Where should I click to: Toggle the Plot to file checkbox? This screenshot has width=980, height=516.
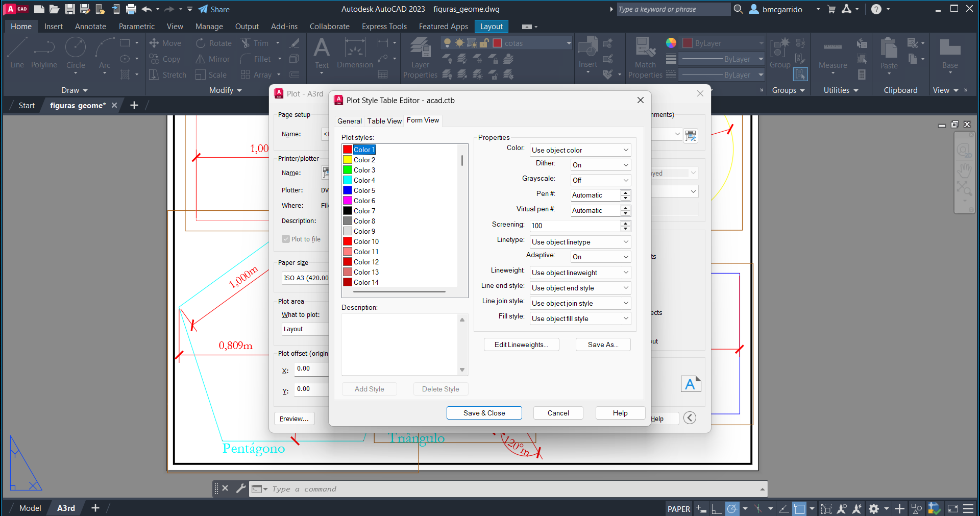[286, 239]
